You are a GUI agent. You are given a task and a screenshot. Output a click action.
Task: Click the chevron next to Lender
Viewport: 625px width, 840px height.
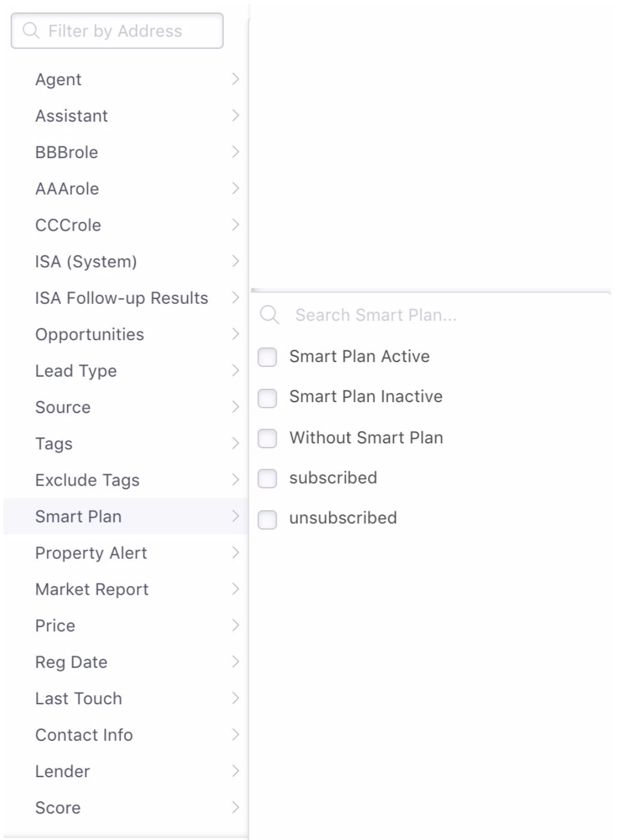coord(235,771)
